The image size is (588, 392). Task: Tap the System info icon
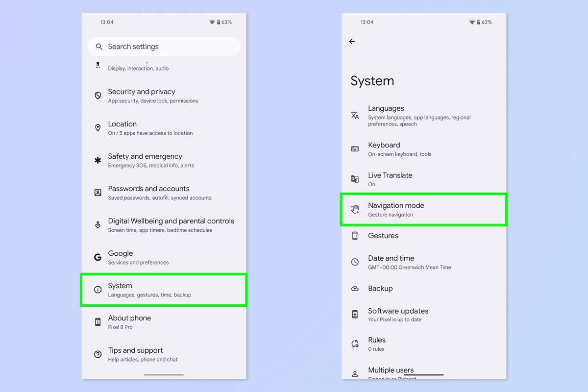pyautogui.click(x=98, y=290)
